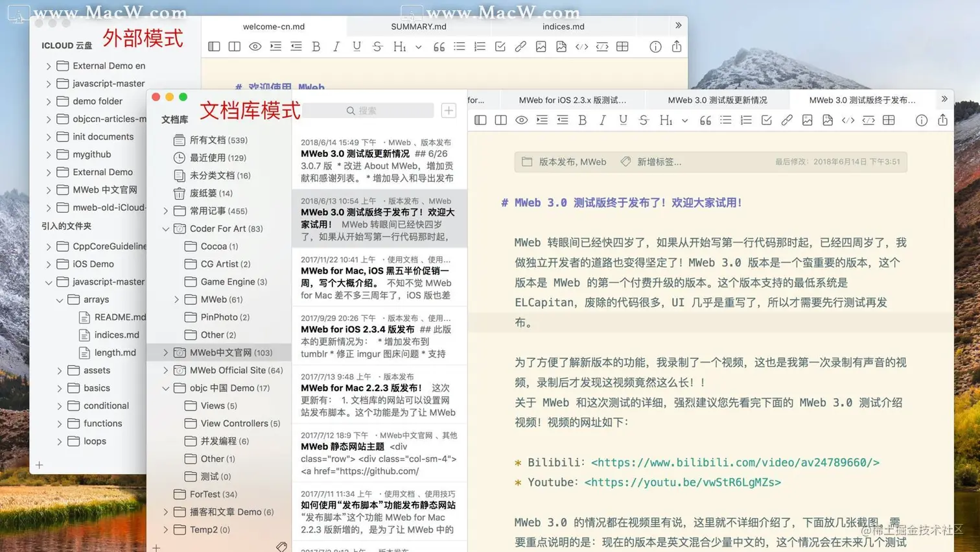This screenshot has width=980, height=552.
Task: Apply strikethrough in front library window toolbar
Action: pyautogui.click(x=644, y=120)
